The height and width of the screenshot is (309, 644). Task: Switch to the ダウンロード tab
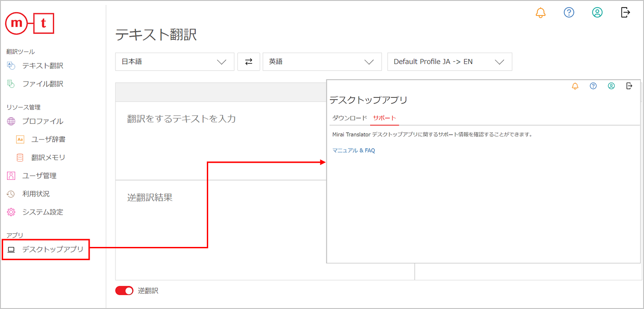pyautogui.click(x=349, y=118)
